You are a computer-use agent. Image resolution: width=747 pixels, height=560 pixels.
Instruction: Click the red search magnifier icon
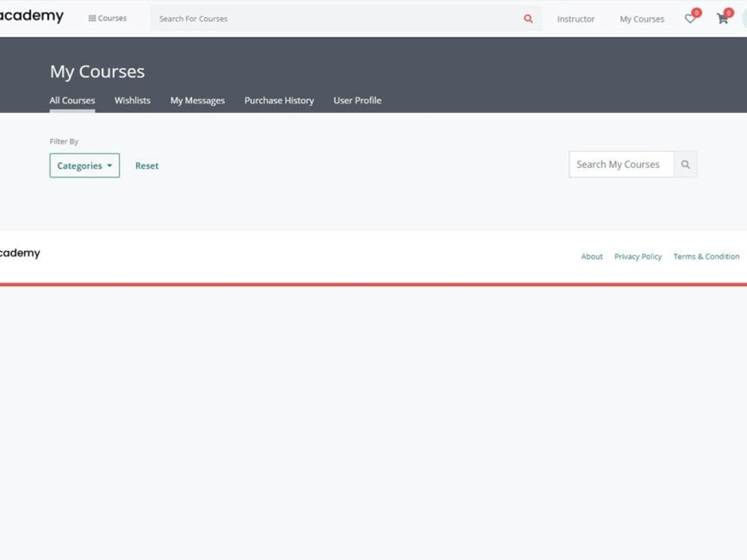(x=528, y=19)
